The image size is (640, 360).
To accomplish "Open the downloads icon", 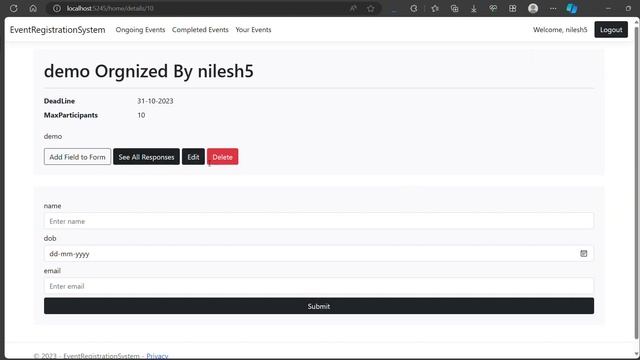I will point(474,8).
